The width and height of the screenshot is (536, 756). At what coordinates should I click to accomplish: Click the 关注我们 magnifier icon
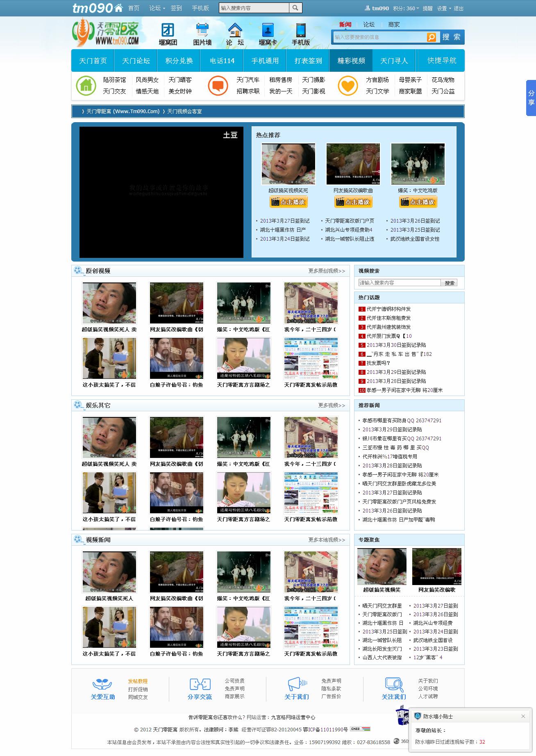[x=394, y=684]
